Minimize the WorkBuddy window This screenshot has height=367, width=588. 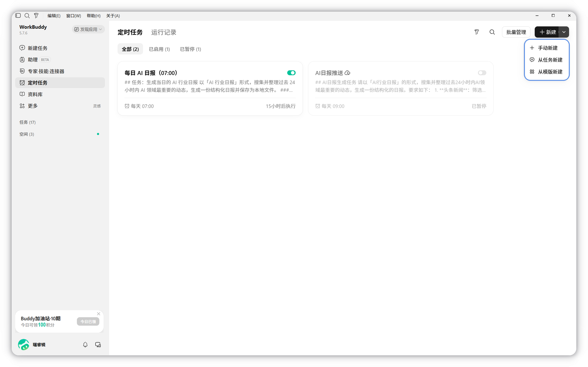click(x=537, y=16)
